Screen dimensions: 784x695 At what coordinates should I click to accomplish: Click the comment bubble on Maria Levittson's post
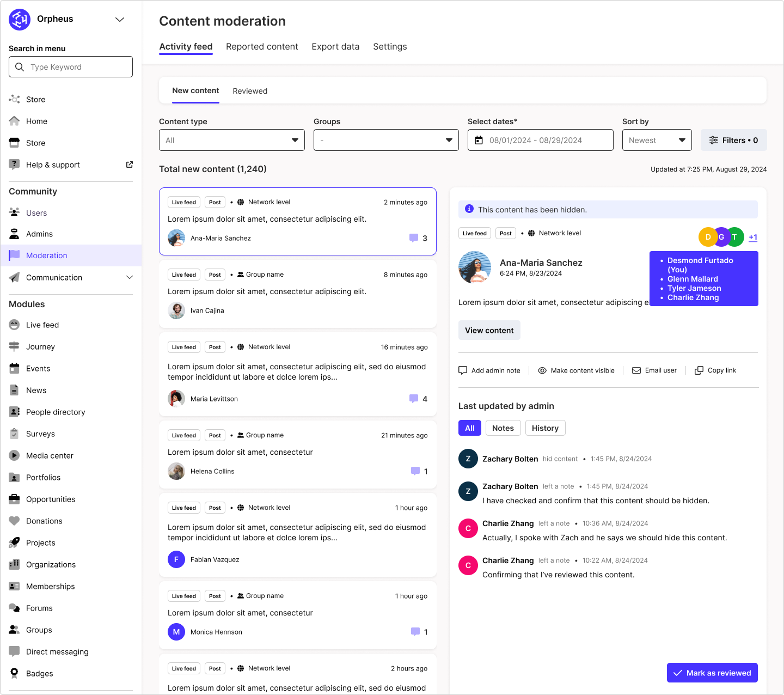(x=414, y=399)
